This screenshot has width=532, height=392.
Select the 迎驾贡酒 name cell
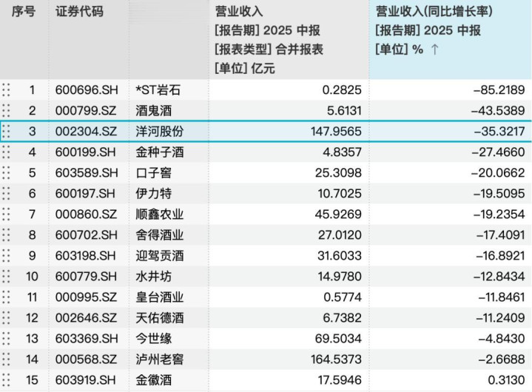click(x=160, y=255)
